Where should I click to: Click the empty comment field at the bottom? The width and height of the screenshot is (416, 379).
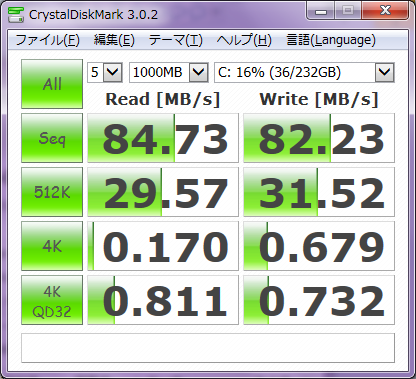tap(208, 348)
